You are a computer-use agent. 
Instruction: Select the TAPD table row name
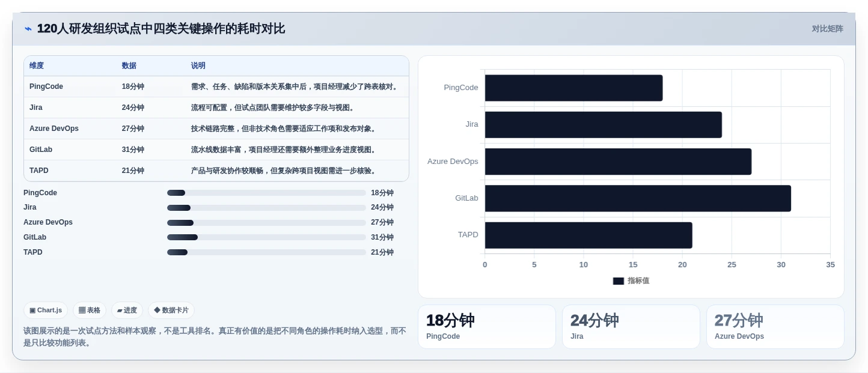(x=39, y=171)
